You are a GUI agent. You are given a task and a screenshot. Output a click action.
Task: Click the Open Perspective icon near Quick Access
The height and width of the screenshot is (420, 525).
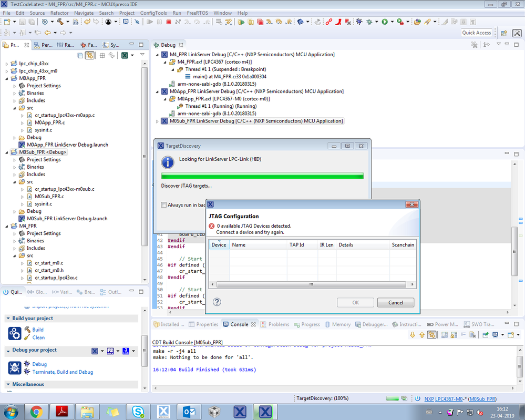coord(503,33)
